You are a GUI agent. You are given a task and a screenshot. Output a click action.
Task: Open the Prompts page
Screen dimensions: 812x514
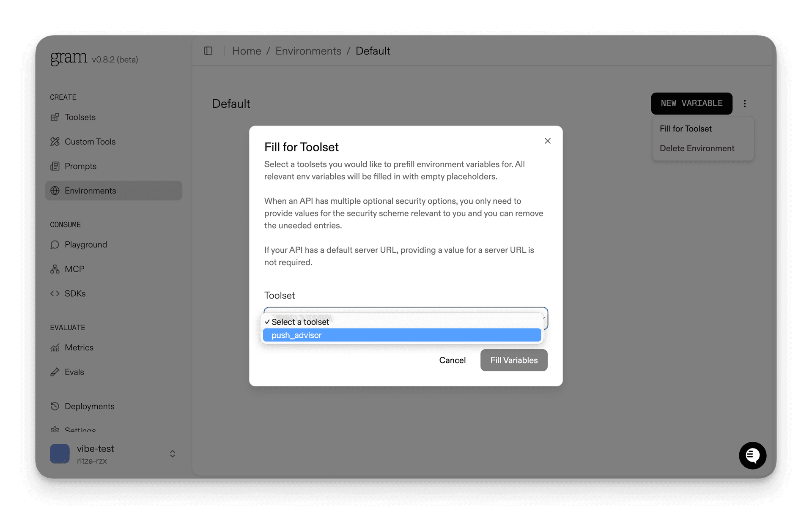80,166
